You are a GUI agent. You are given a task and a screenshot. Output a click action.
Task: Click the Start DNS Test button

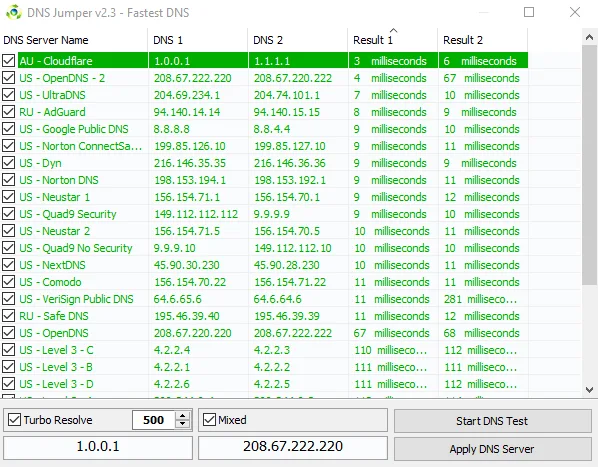click(492, 421)
